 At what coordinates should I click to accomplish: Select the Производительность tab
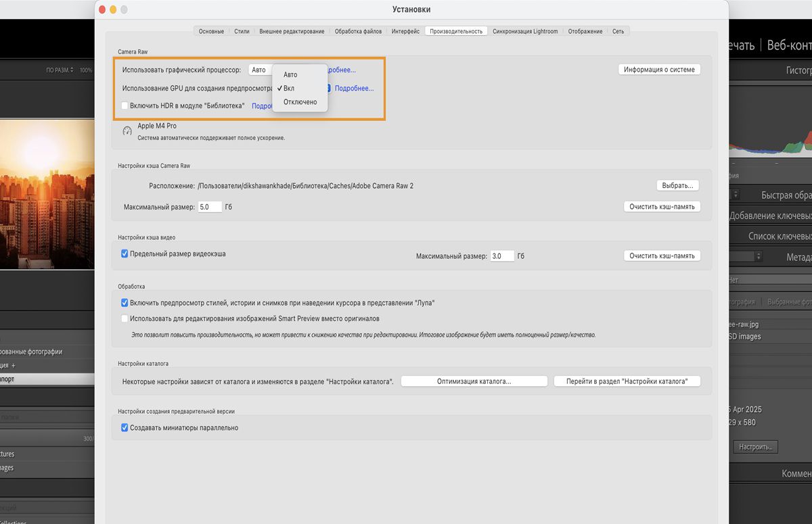tap(456, 31)
